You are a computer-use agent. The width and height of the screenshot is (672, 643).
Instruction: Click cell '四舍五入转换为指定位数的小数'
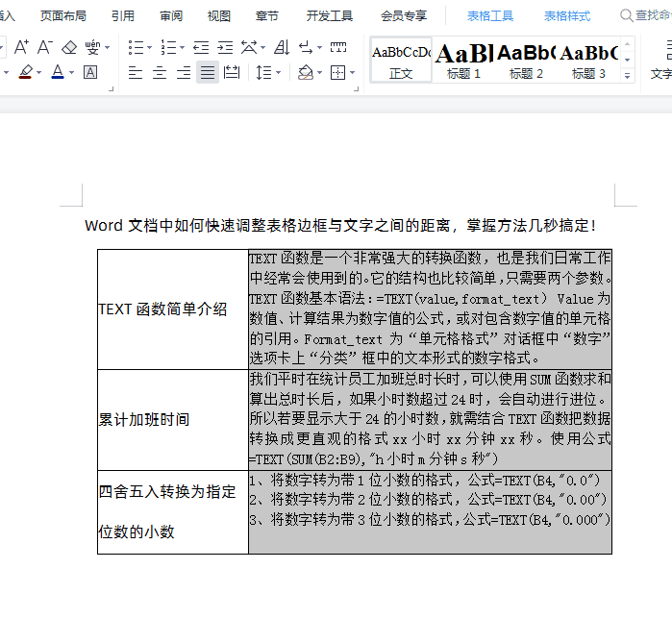coord(173,512)
